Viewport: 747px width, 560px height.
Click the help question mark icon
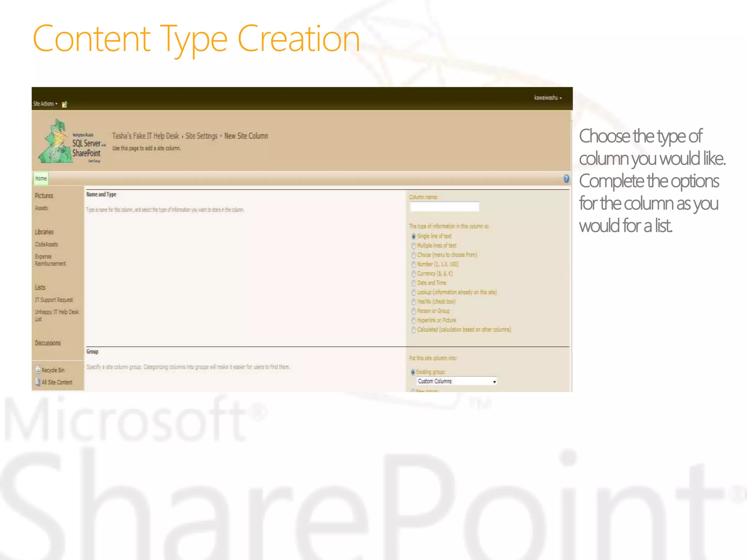click(566, 178)
